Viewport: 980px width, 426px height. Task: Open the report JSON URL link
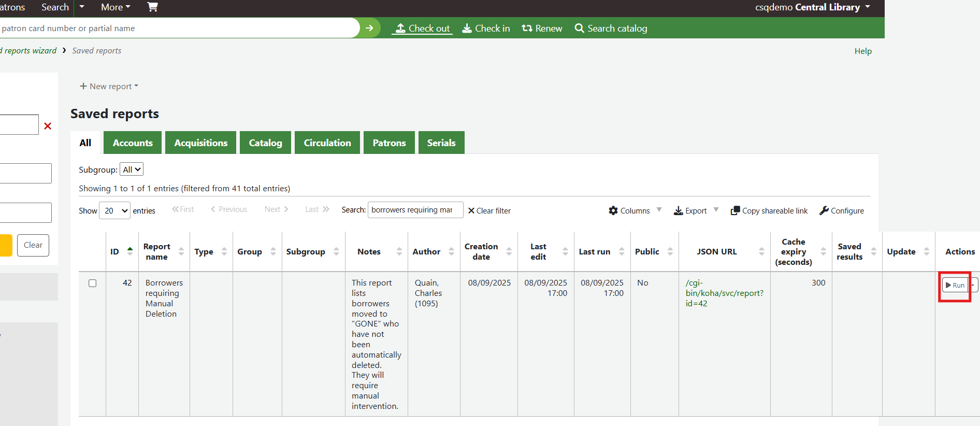coord(724,293)
